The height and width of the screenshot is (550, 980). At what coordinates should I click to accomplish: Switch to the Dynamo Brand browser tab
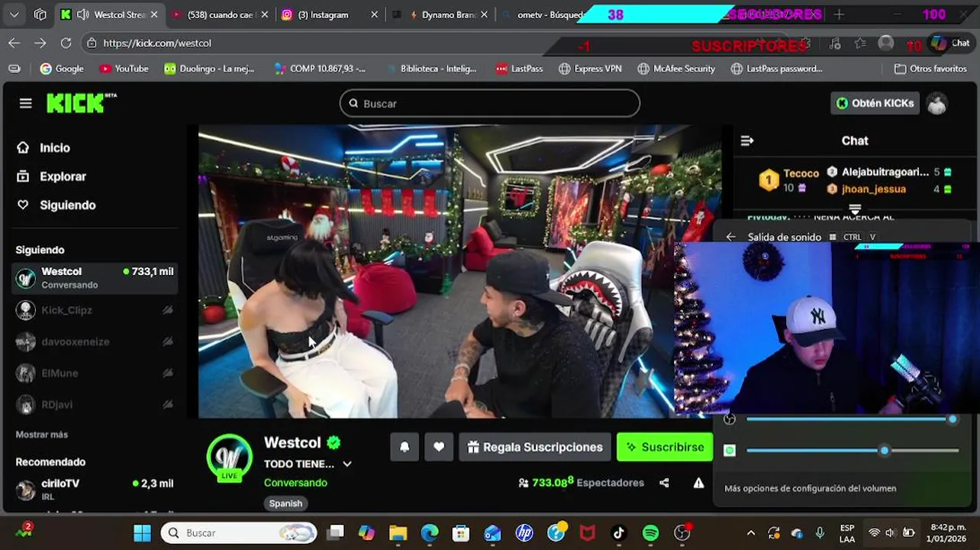pos(439,15)
